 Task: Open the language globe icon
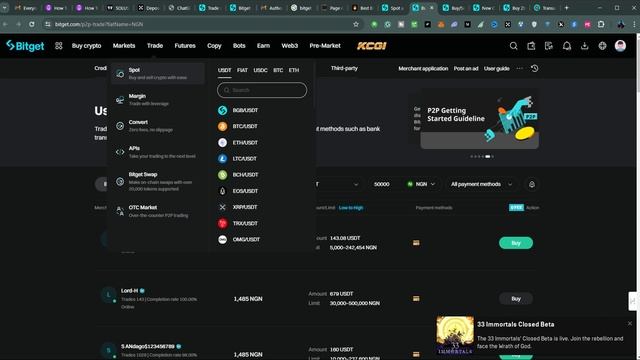tap(602, 46)
